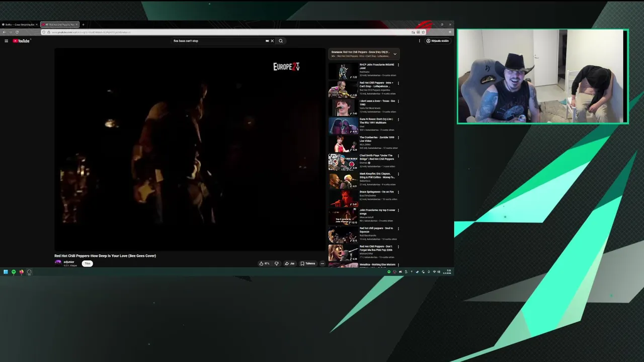Dislike the video with thumbs down
The width and height of the screenshot is (644, 362).
[x=276, y=263]
